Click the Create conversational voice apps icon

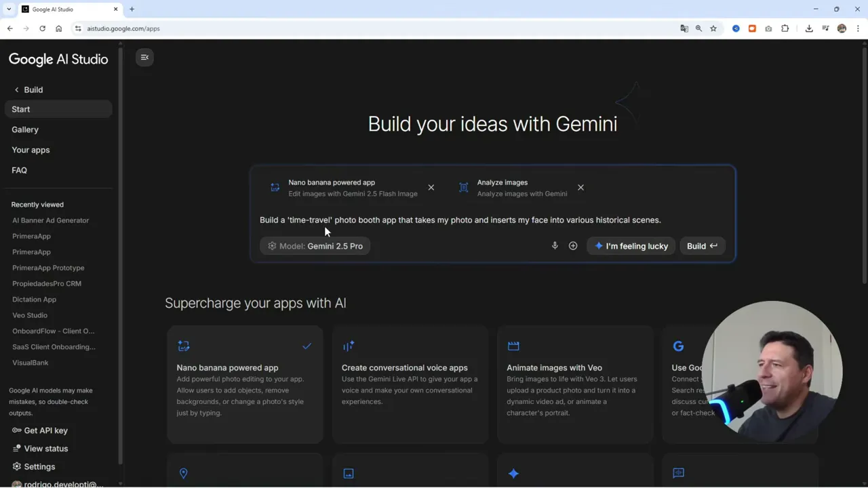tap(349, 346)
